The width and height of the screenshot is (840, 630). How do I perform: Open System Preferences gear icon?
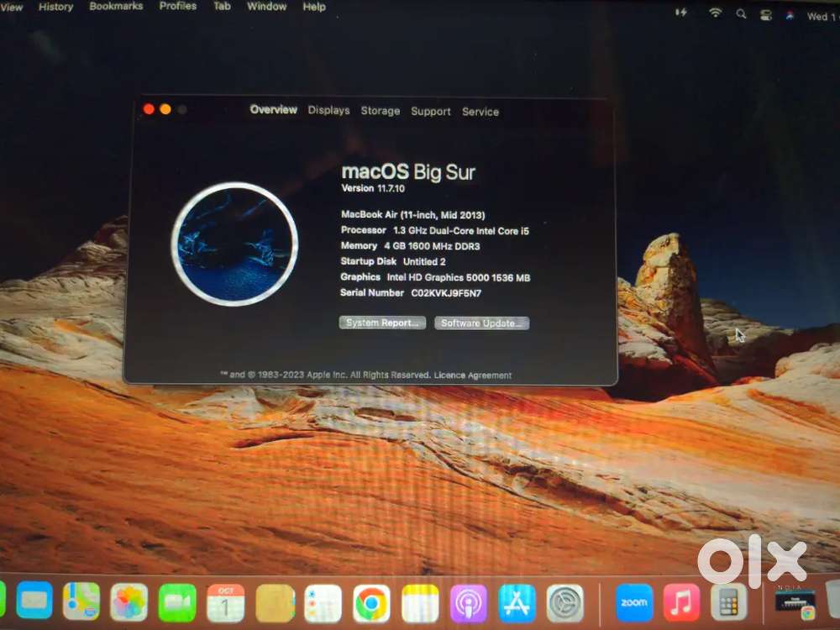(x=565, y=602)
